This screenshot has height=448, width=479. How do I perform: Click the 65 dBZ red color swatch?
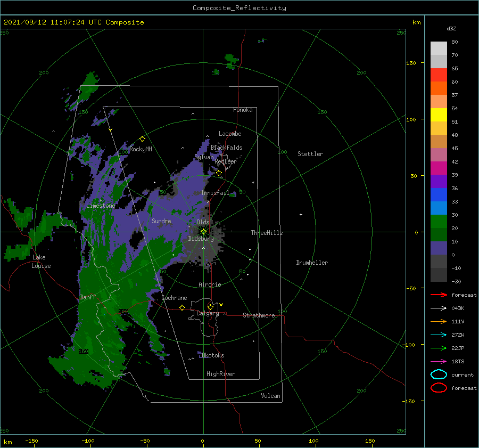439,75
